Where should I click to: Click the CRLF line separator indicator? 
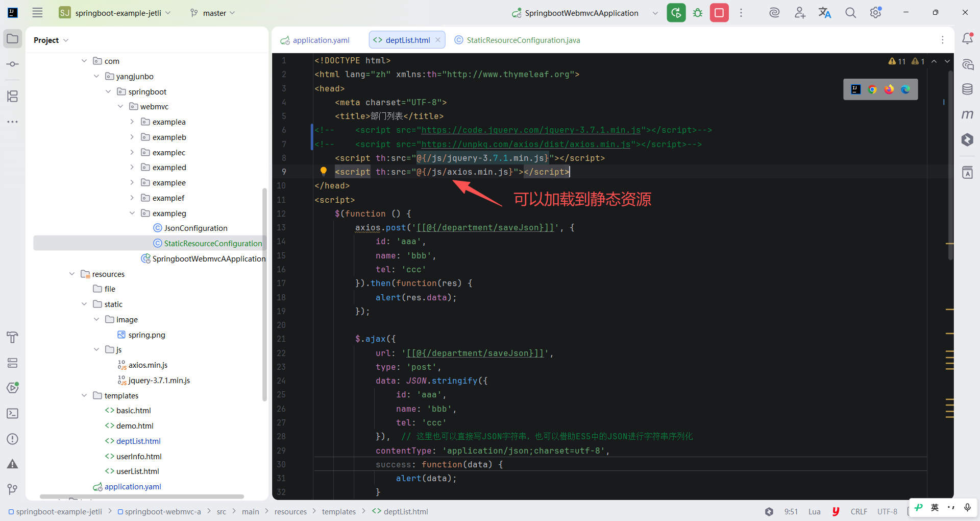859,511
